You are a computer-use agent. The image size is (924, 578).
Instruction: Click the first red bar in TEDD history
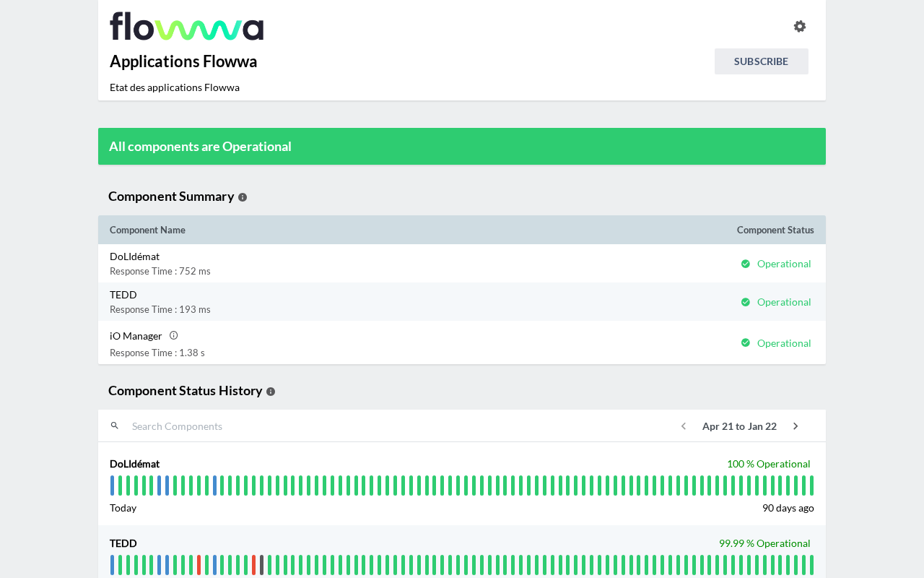(199, 565)
